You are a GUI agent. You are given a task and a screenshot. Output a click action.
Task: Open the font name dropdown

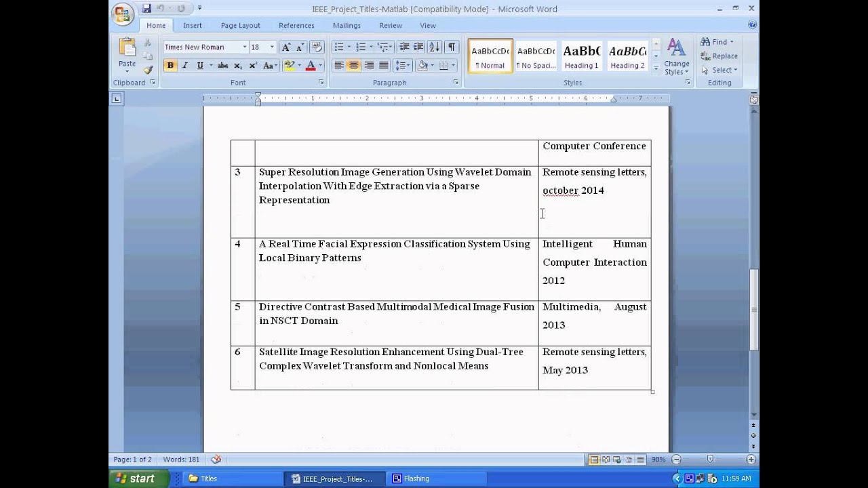tap(245, 47)
